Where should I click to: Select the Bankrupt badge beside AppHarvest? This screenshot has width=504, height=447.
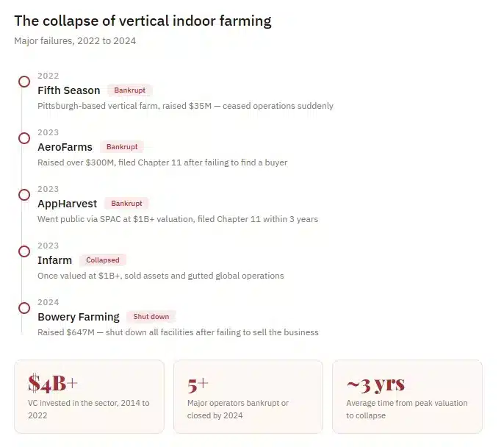click(126, 204)
